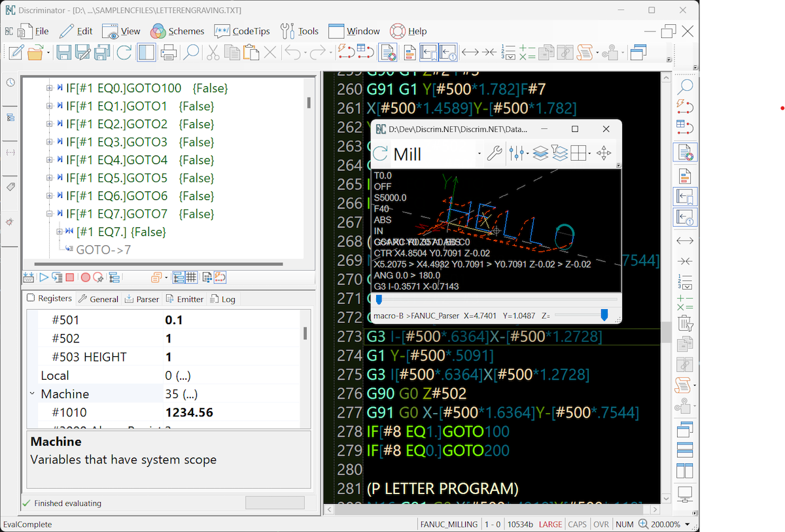Toggle the document preview button in the right sidebar
The height and width of the screenshot is (532, 785).
(x=685, y=152)
